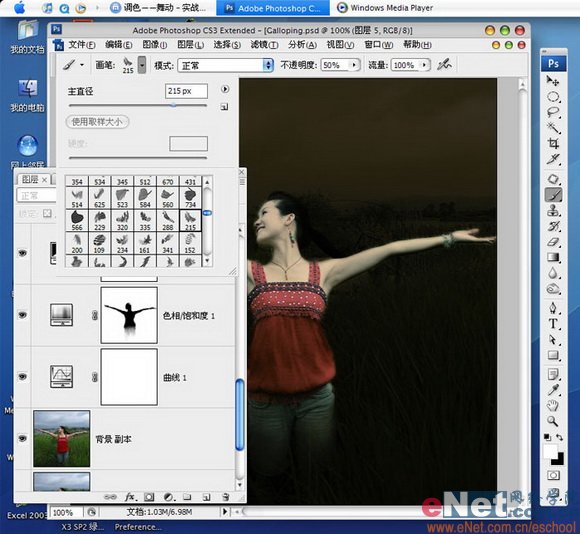Click Add layer style fx icon
580x534 pixels.
(x=130, y=497)
